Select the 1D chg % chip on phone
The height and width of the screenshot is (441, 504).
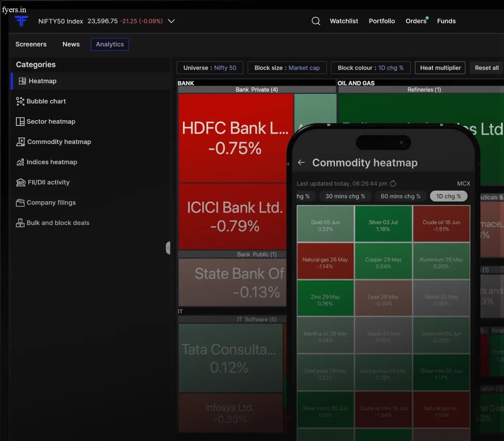click(448, 196)
